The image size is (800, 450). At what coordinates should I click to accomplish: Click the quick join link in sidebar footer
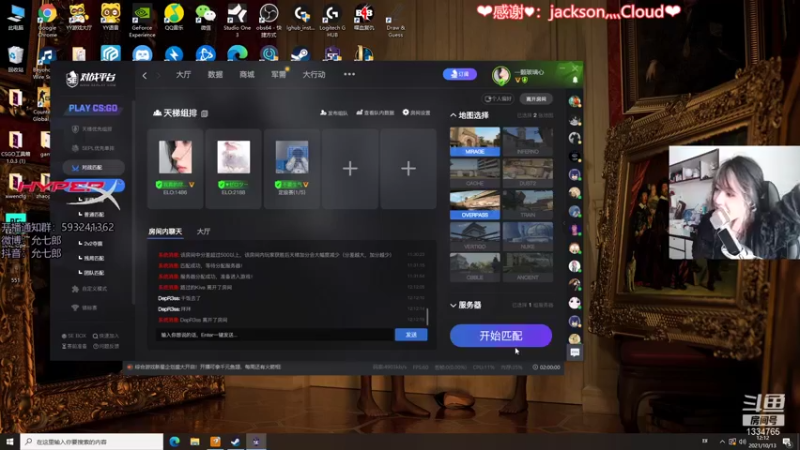click(106, 336)
